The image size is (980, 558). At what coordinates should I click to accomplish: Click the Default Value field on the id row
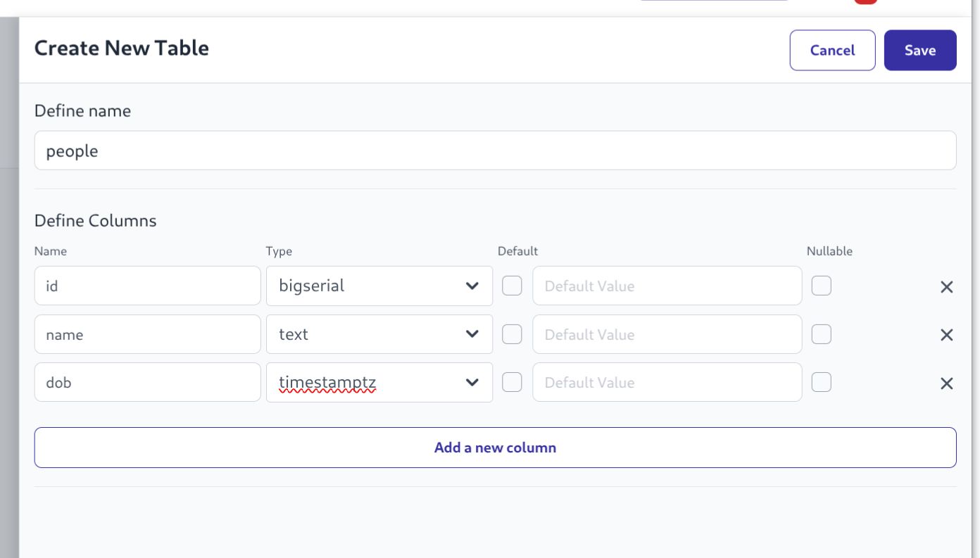point(667,285)
